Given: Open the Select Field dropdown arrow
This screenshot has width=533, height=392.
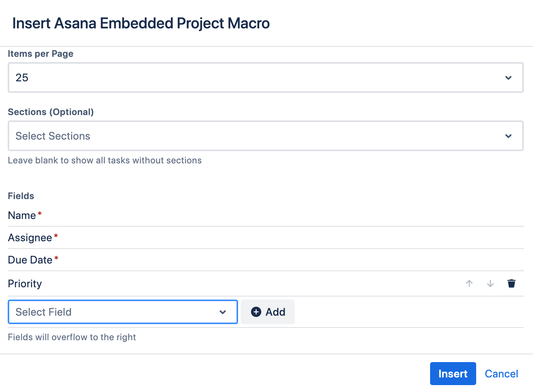Looking at the screenshot, I should [x=223, y=312].
